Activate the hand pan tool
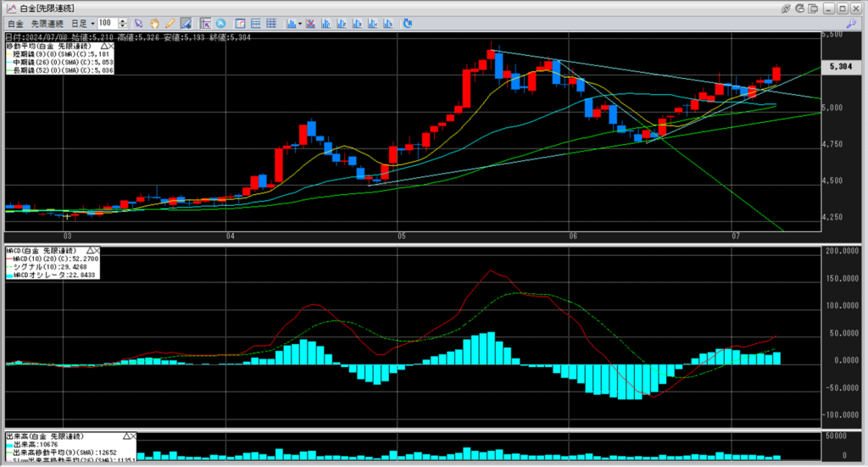 [x=154, y=23]
